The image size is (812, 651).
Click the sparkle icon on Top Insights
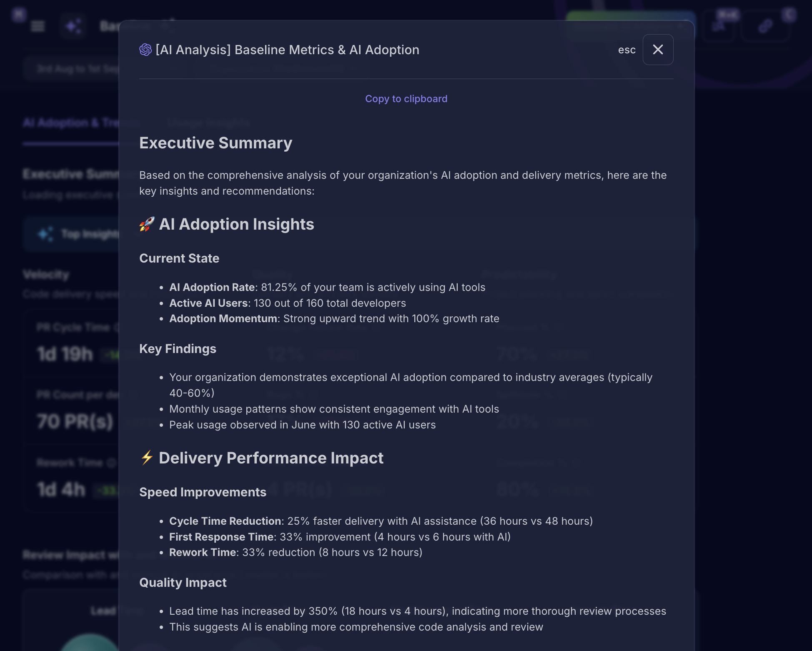point(46,234)
